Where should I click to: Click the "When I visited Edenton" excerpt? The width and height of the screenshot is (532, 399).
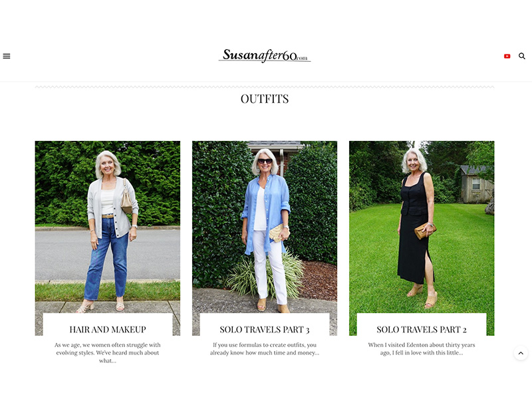pyautogui.click(x=422, y=348)
